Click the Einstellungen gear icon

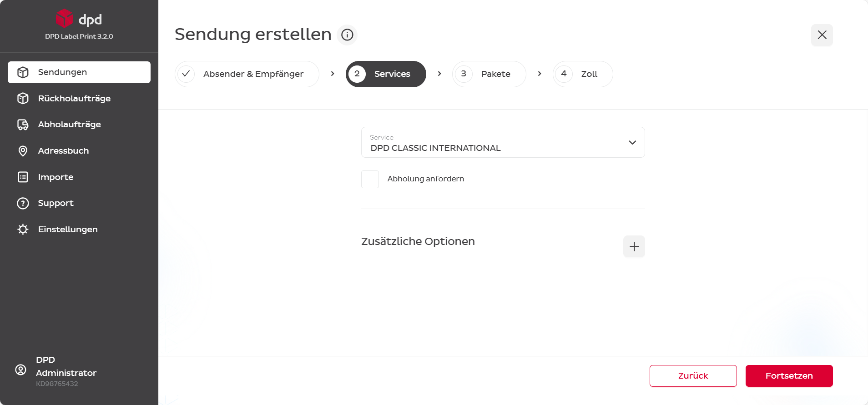(23, 229)
